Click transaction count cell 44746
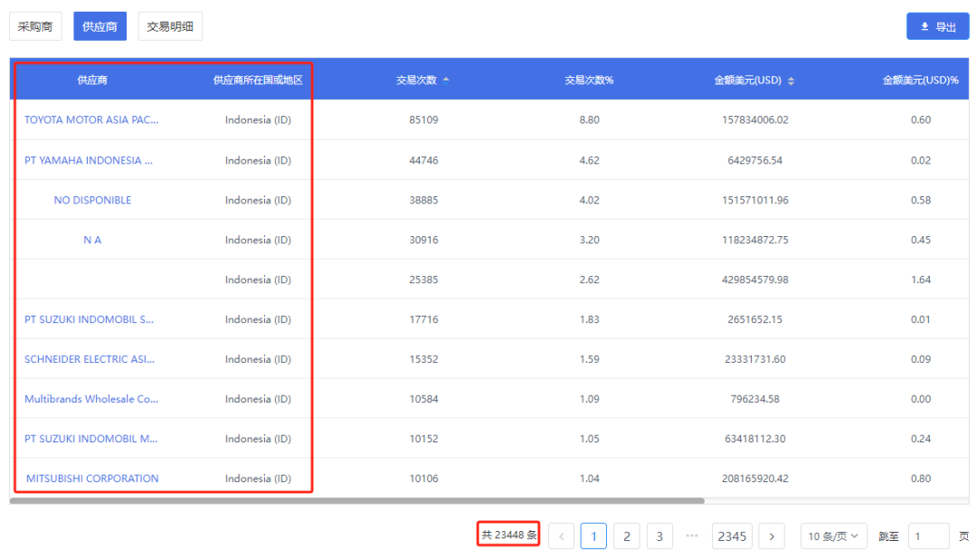977x560 pixels. pyautogui.click(x=423, y=160)
